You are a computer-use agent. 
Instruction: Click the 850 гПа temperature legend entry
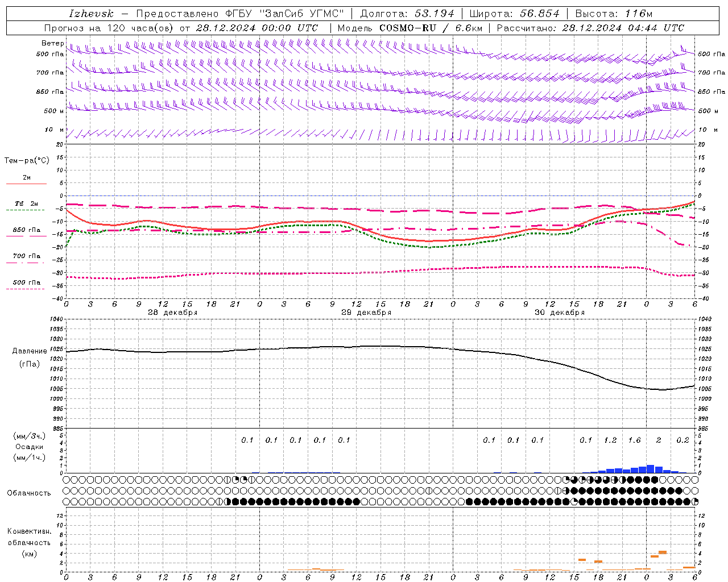tap(26, 230)
